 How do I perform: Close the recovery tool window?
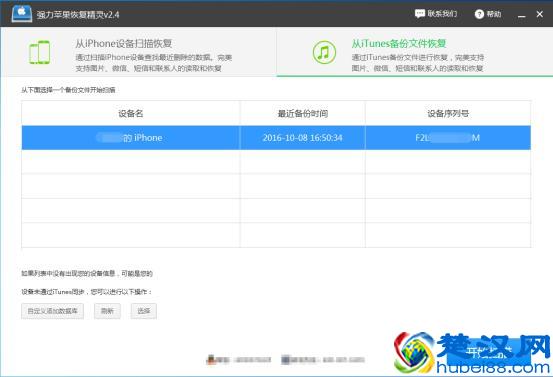pos(540,14)
